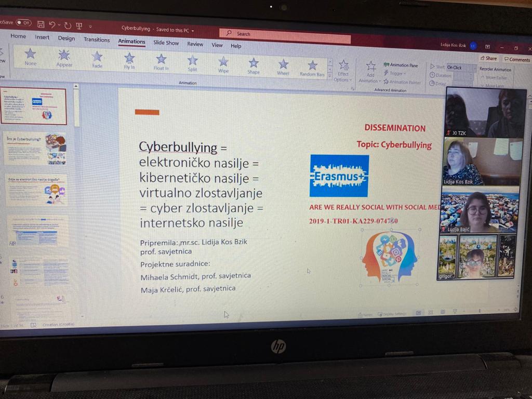The width and height of the screenshot is (532, 399).
Task: Select the fourth slide thumbnail with blue table
Action: pos(37,231)
